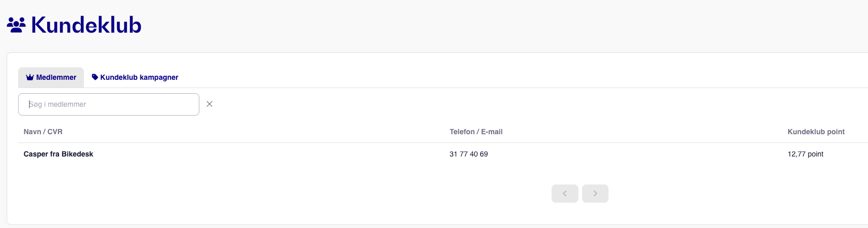868x228 pixels.
Task: Click the Medlemmer tab label text
Action: pyautogui.click(x=56, y=77)
